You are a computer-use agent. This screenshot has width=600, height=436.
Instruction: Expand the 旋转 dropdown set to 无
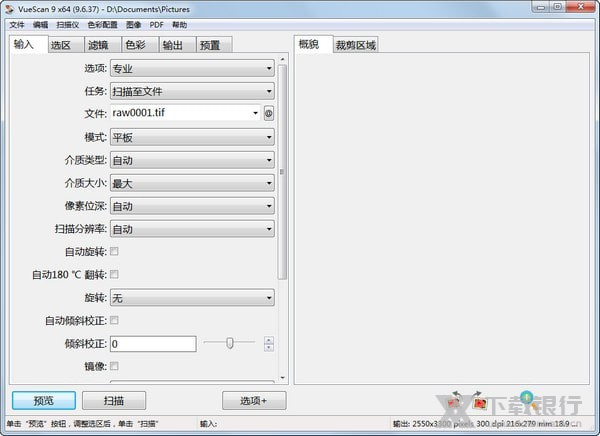(x=192, y=298)
